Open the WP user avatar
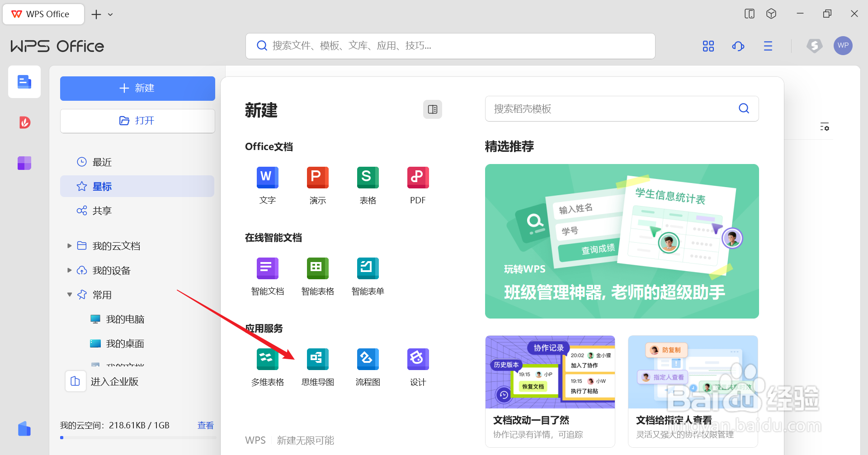Image resolution: width=868 pixels, height=455 pixels. [843, 46]
